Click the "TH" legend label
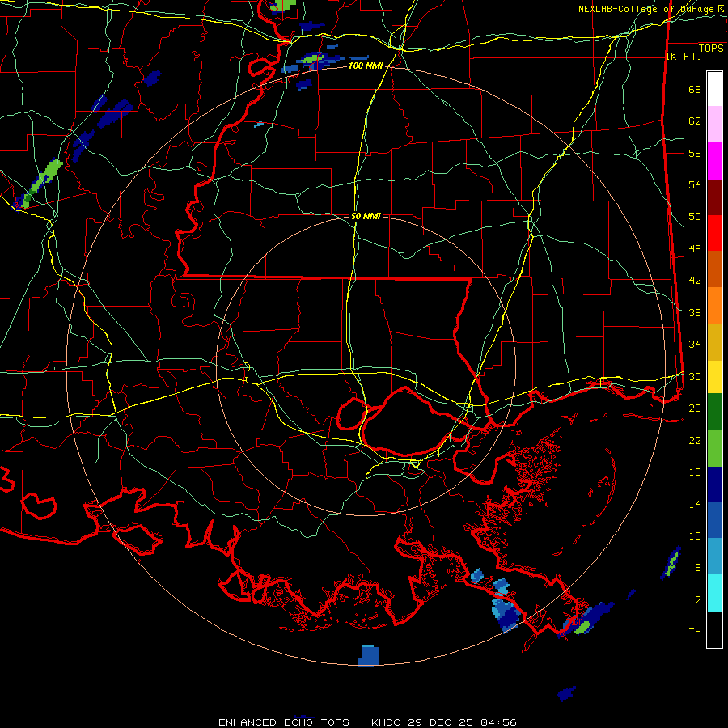Image resolution: width=728 pixels, height=728 pixels. (x=695, y=632)
